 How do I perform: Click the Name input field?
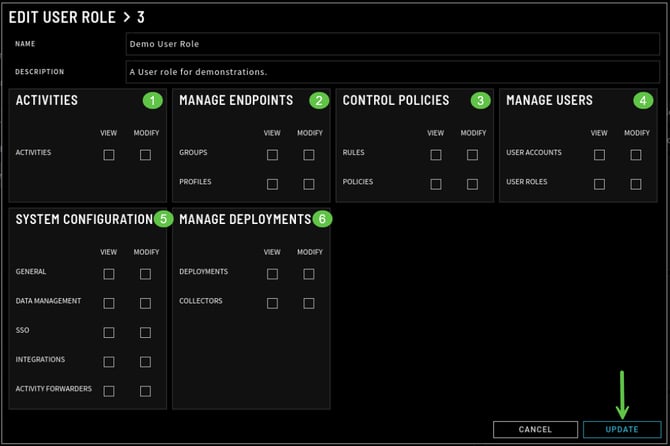coord(393,44)
